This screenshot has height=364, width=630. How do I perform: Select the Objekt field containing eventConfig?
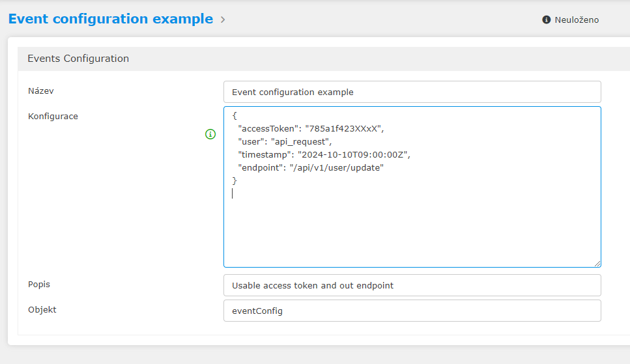[x=412, y=311]
